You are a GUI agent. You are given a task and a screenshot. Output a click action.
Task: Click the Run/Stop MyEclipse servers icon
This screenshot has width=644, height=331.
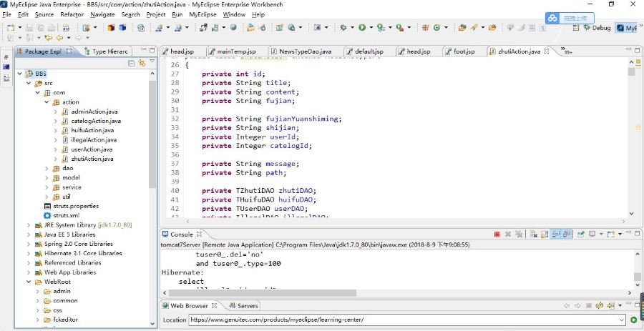[215, 28]
